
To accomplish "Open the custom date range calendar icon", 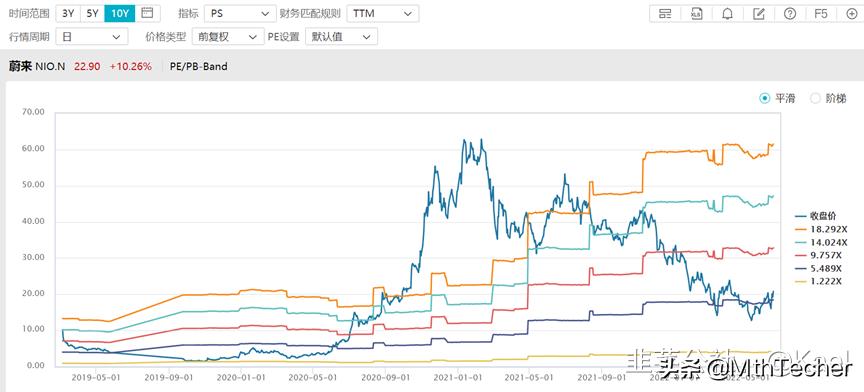I will pyautogui.click(x=147, y=13).
